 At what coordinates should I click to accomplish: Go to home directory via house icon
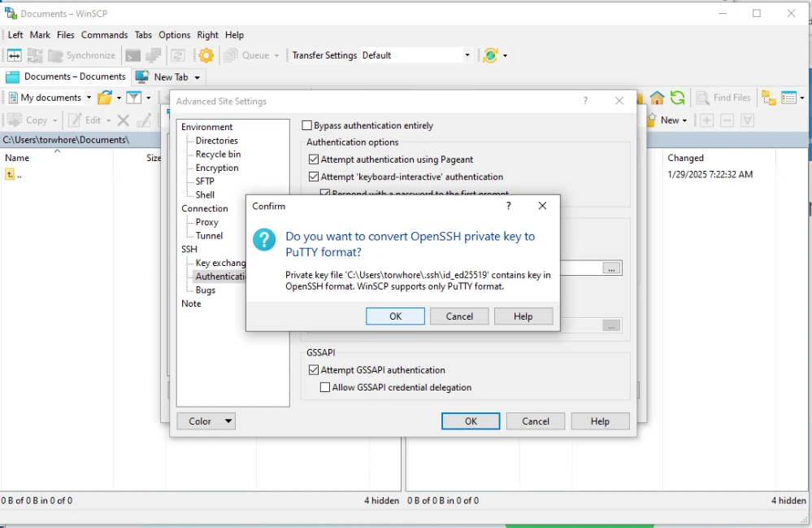pos(657,98)
